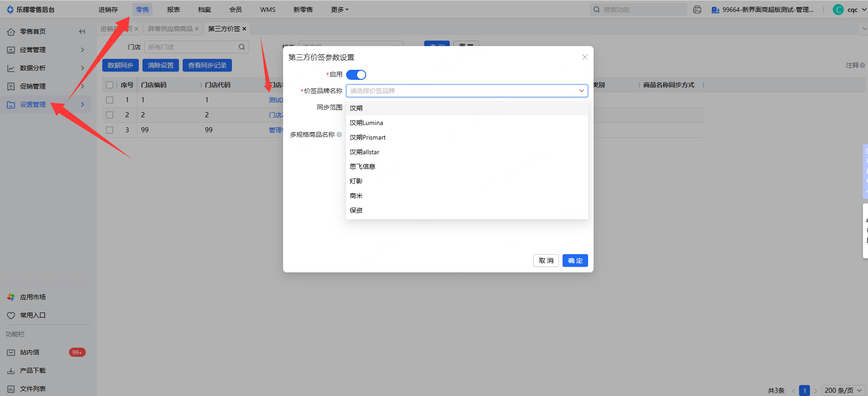Open the 档案 top menu

(x=205, y=10)
